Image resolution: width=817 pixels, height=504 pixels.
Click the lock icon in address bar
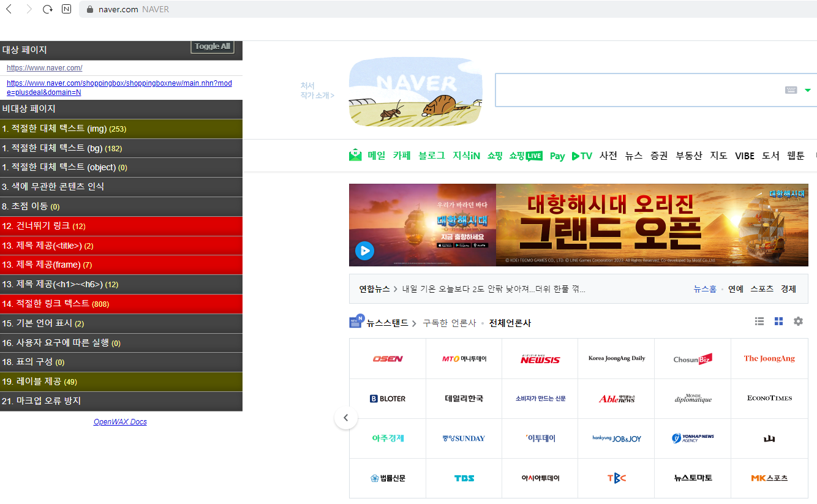[90, 9]
